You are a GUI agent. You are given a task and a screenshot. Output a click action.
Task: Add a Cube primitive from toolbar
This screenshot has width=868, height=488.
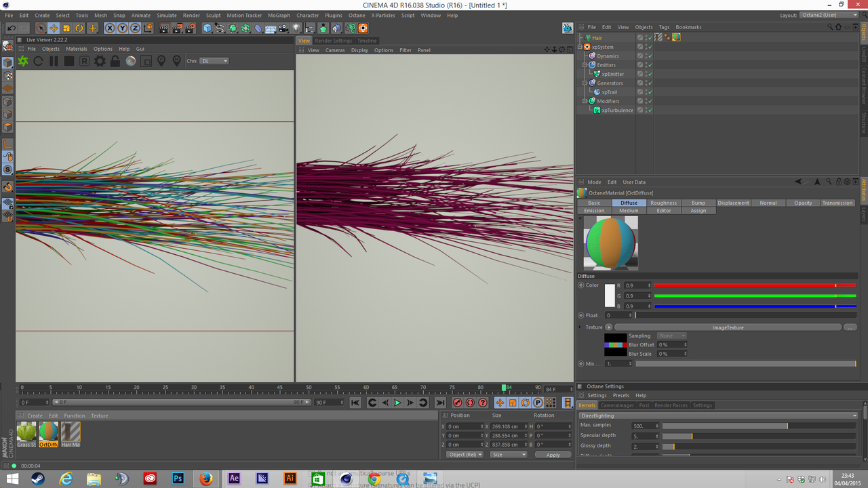[x=208, y=28]
